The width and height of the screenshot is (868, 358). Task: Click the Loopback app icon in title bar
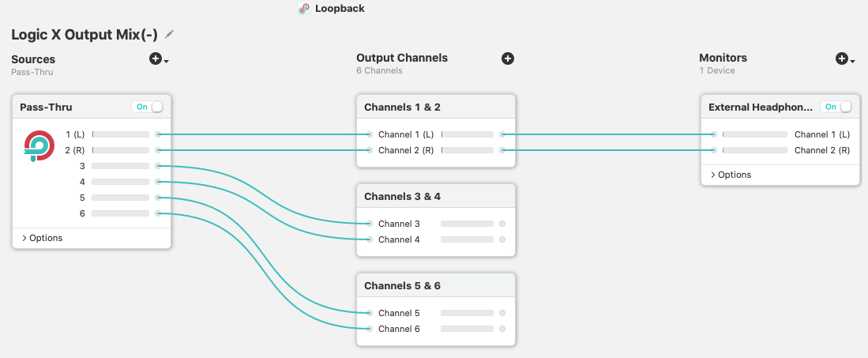point(304,9)
